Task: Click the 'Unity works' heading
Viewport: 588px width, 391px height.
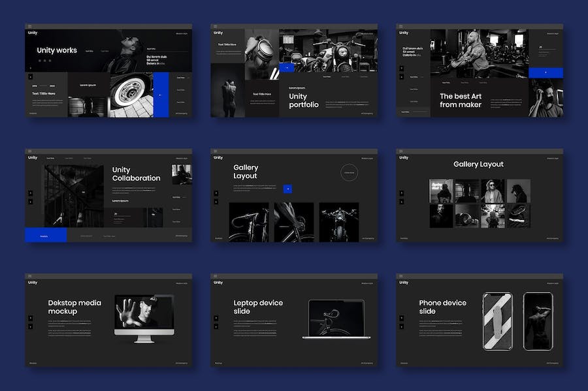Action: pyautogui.click(x=57, y=50)
